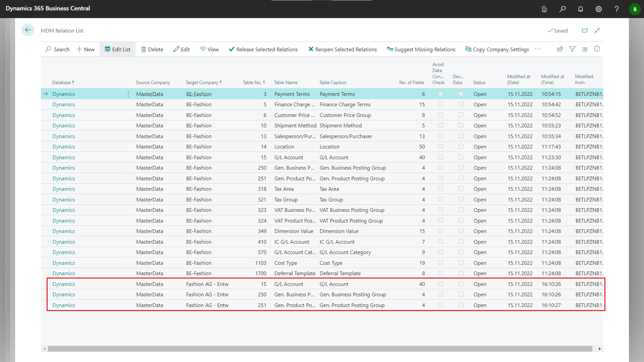This screenshot has height=362, width=644.
Task: Toggle Dec. Data checkbox for Location row
Action: coord(461,146)
